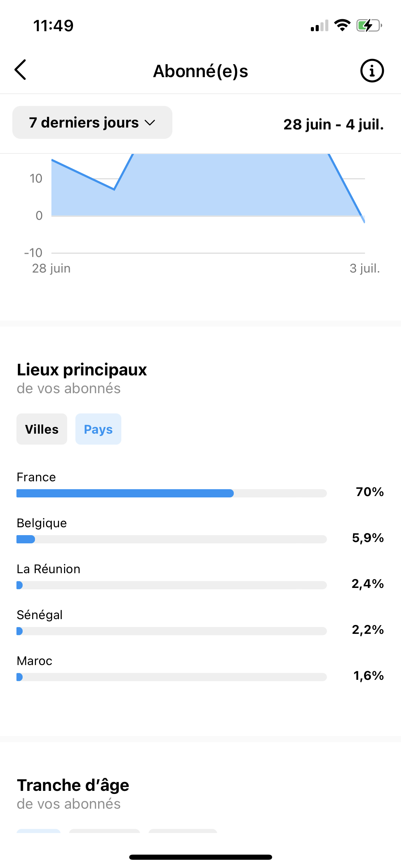401x868 pixels.
Task: Tap the cellular signal bars
Action: click(x=319, y=26)
